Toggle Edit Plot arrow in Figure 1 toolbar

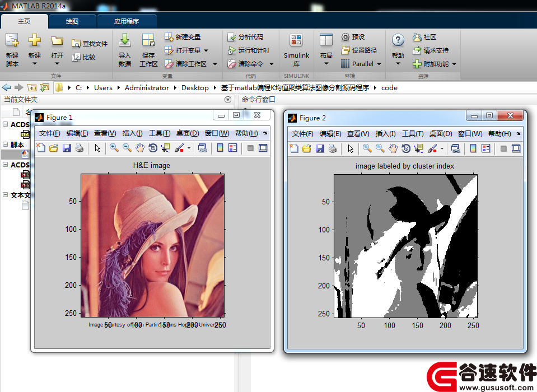[97, 148]
